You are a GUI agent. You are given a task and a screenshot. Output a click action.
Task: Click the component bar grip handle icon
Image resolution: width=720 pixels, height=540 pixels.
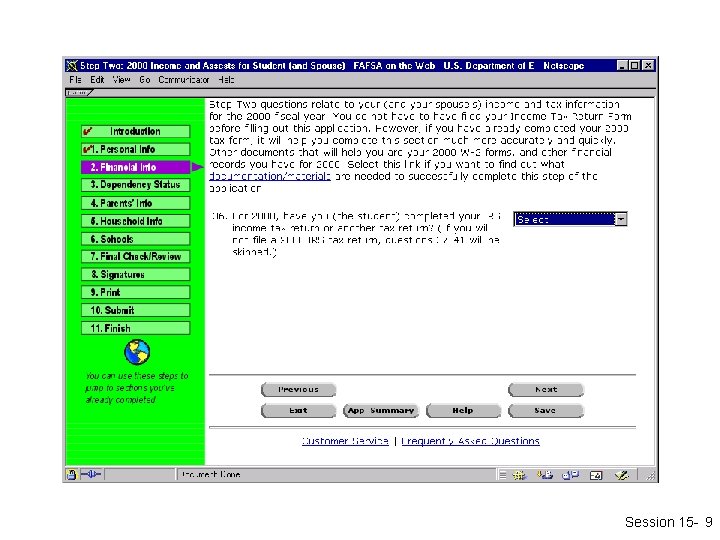pos(503,475)
